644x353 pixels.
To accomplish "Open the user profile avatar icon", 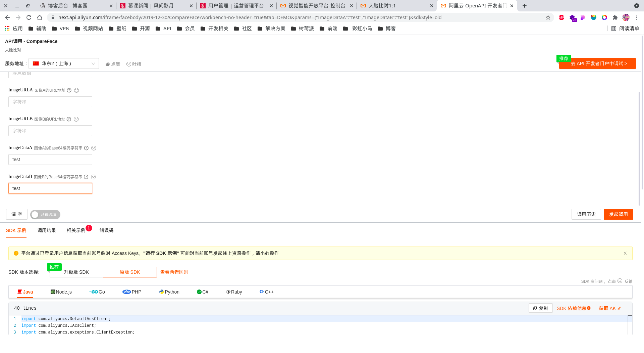I will [626, 17].
